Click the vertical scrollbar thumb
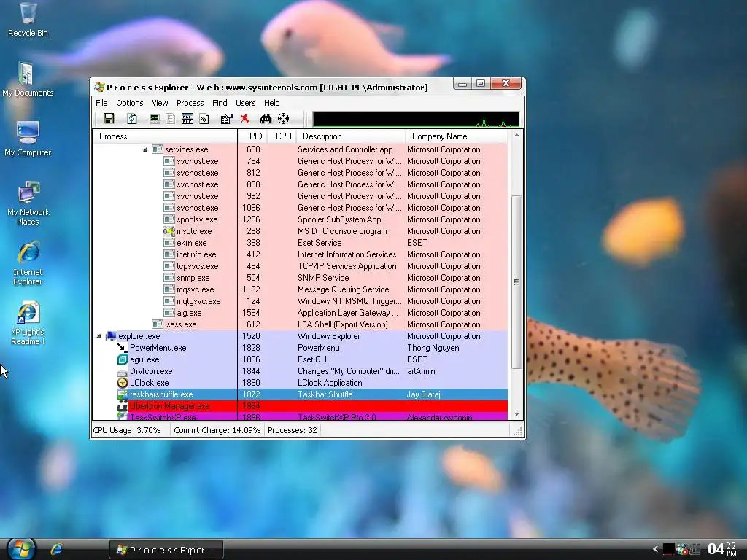The width and height of the screenshot is (747, 560). point(516,281)
